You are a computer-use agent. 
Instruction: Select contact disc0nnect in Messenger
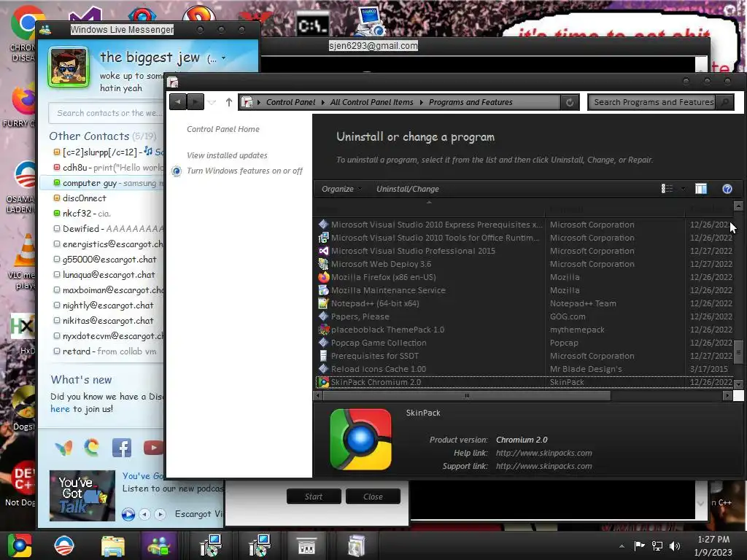pos(102,198)
